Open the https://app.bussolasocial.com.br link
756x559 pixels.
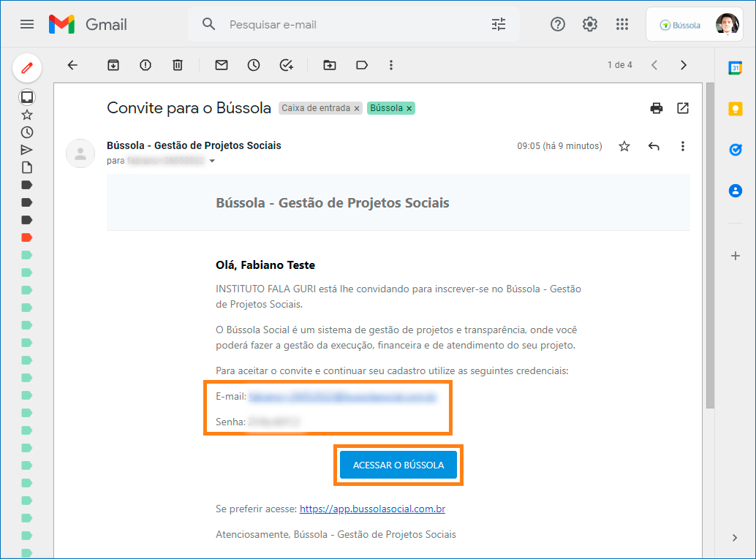coord(372,509)
